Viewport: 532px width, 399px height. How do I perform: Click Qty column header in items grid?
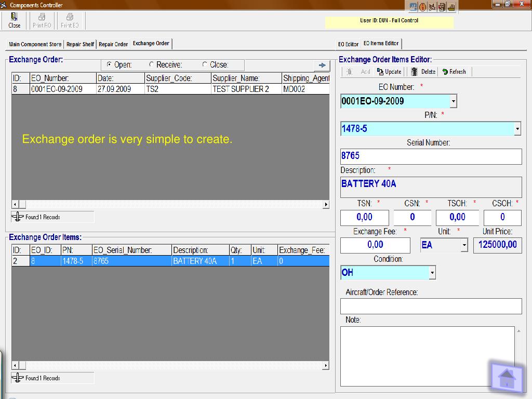(x=240, y=250)
